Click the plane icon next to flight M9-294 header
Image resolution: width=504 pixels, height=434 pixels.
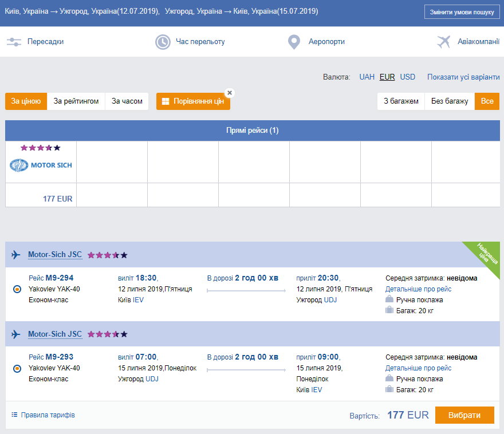[16, 255]
